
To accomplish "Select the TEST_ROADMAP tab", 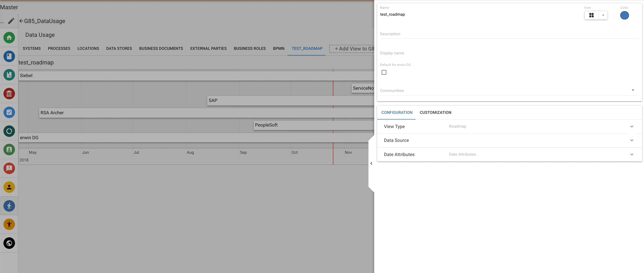I will 307,49.
